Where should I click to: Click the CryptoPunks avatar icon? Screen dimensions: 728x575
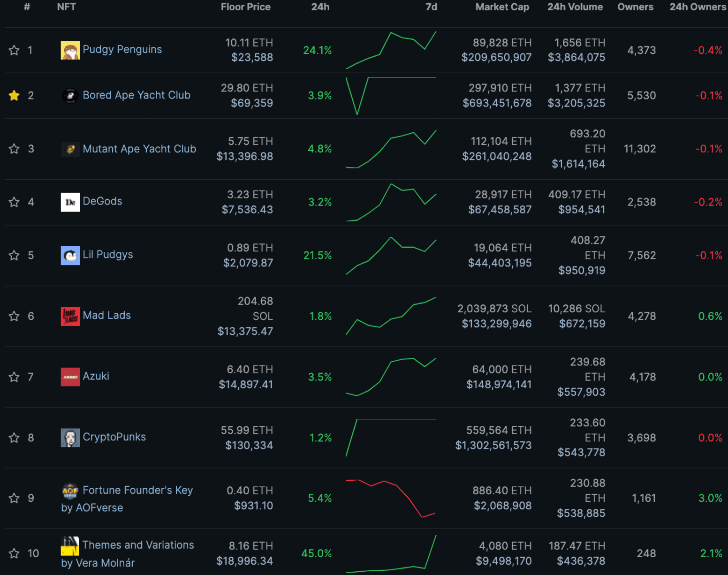click(70, 438)
